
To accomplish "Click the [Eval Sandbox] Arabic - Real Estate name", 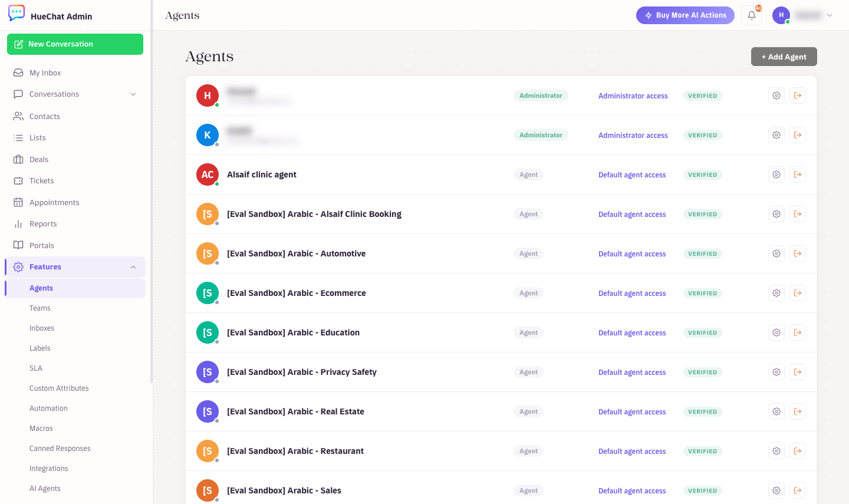I will pyautogui.click(x=295, y=411).
